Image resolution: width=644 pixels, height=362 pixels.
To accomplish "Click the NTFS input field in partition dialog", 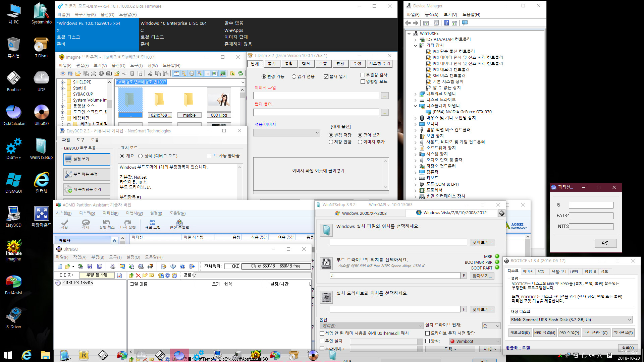I will point(591,227).
